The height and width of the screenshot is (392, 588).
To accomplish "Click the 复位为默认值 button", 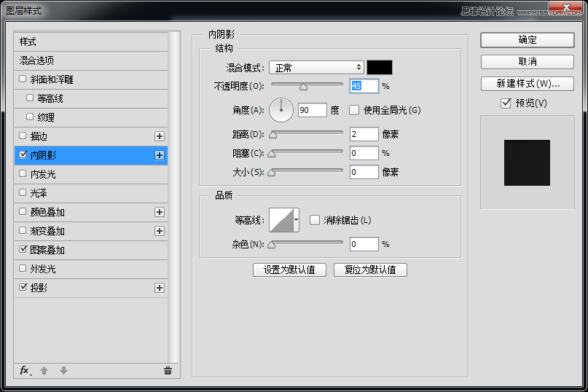I will [370, 270].
